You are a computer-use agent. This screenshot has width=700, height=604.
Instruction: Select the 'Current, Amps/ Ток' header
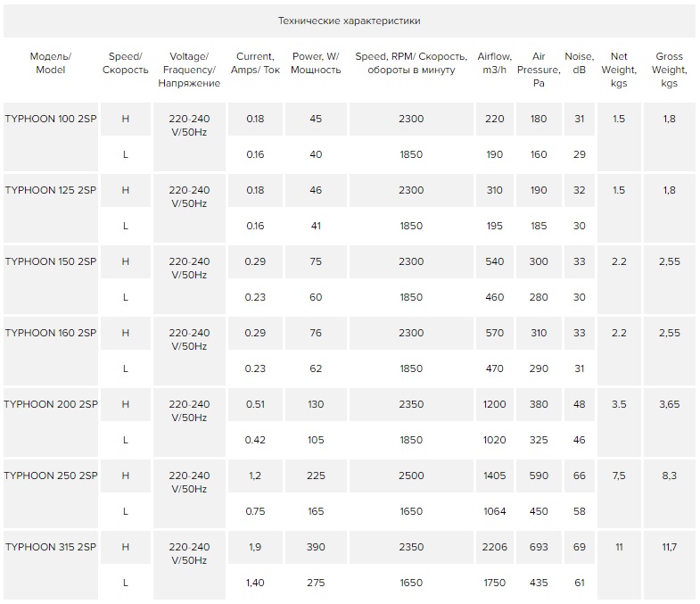255,62
